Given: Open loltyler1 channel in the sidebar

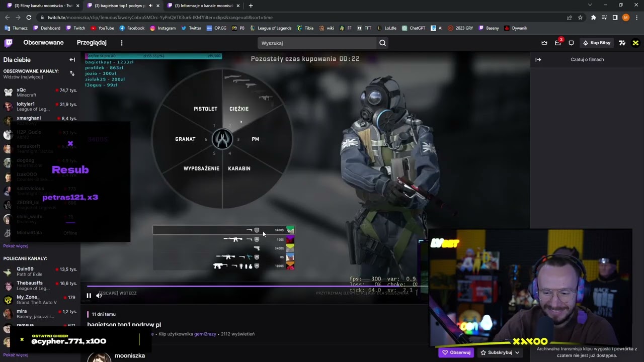Looking at the screenshot, I should (x=40, y=106).
